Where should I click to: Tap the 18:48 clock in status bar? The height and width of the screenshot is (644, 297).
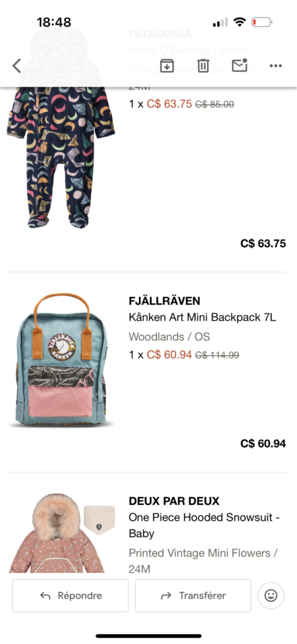click(54, 22)
